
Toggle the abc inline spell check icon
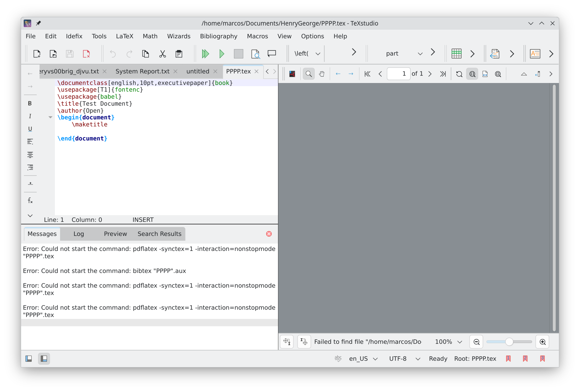coord(338,358)
